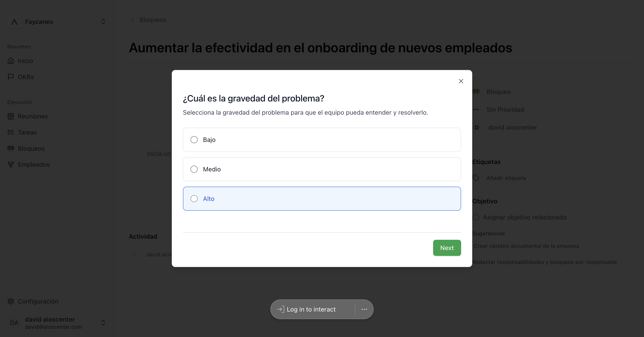
Task: Expand the Faycanes workspace switcher
Action: point(103,22)
